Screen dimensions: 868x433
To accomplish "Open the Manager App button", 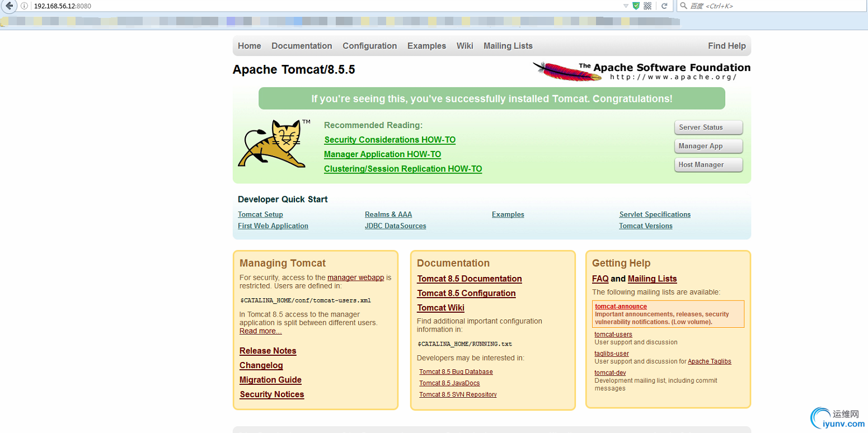I will coord(709,146).
